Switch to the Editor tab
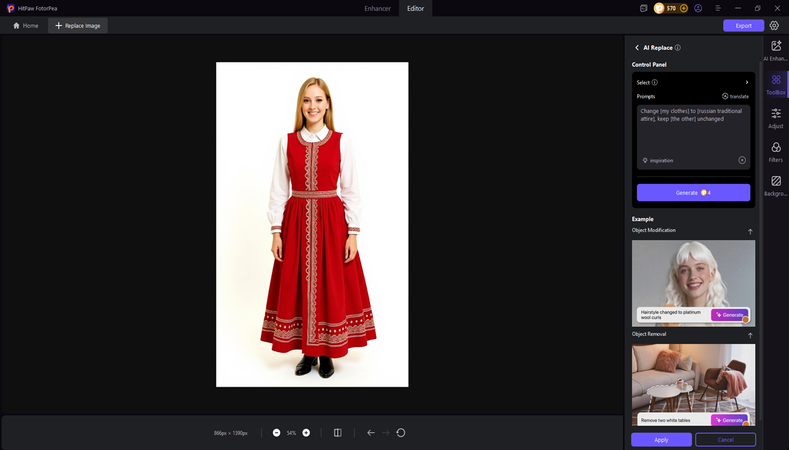 point(415,9)
